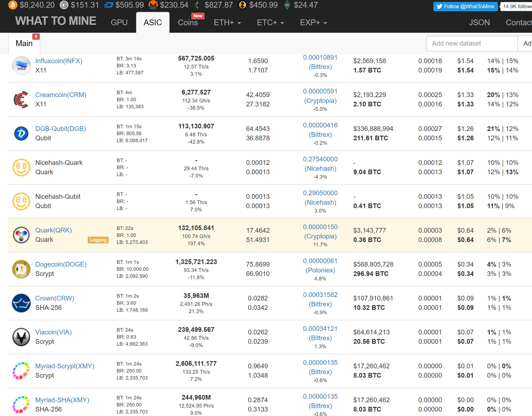Select Nicehash-Quark volume 9.04 BTC
Image resolution: width=532 pixels, height=416 pixels.
pyautogui.click(x=367, y=172)
